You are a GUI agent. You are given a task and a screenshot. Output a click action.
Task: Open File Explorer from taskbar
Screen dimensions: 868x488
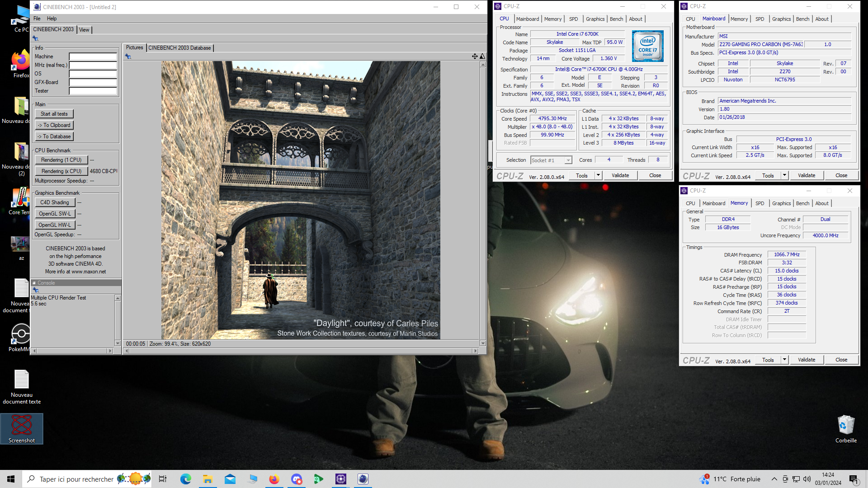click(x=208, y=479)
